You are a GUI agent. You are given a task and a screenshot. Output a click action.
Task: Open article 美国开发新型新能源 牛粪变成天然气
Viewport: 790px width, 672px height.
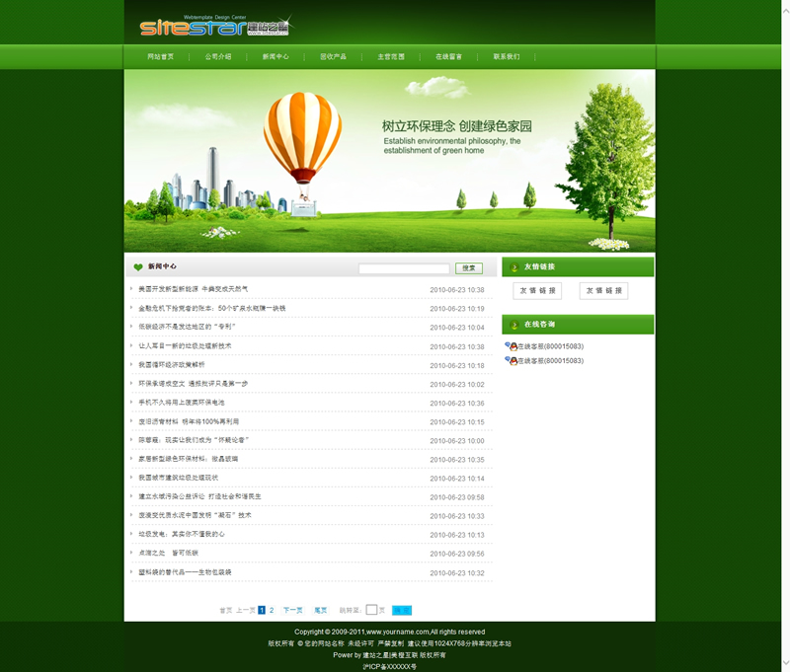click(193, 290)
